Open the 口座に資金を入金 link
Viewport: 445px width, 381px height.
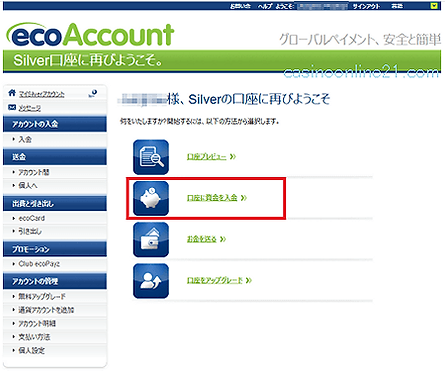pos(212,198)
